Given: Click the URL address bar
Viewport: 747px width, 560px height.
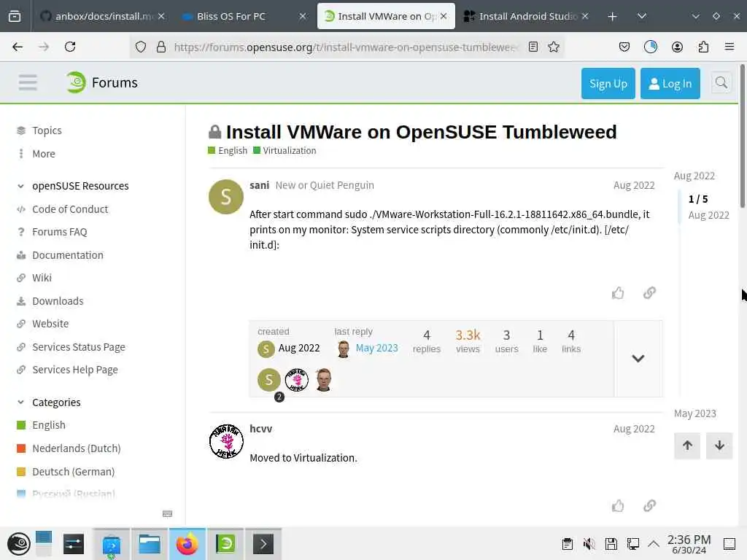Looking at the screenshot, I should (345, 47).
